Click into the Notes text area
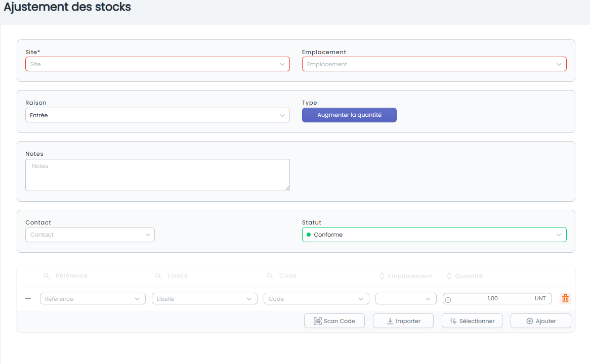590x364 pixels. (x=157, y=175)
